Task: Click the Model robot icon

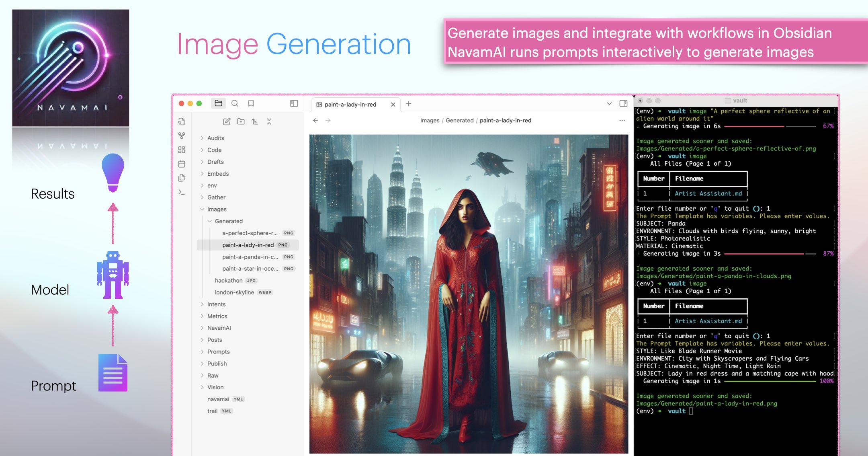Action: (x=113, y=275)
